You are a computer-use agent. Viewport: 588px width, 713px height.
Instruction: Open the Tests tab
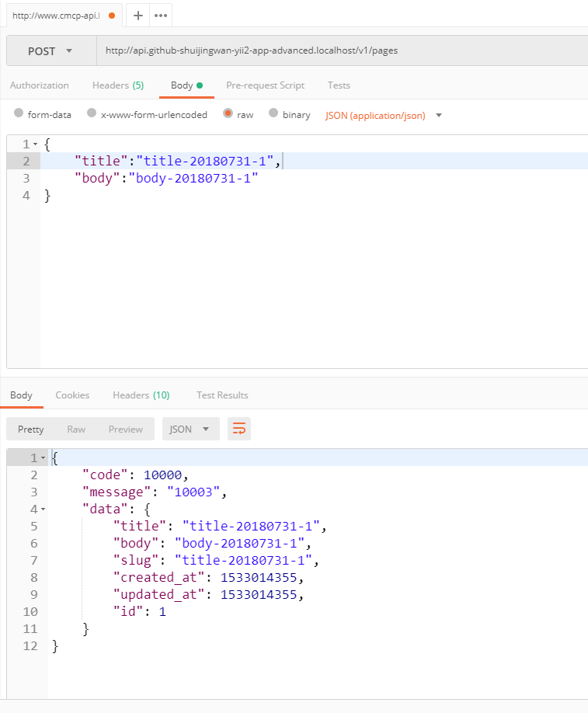(339, 85)
